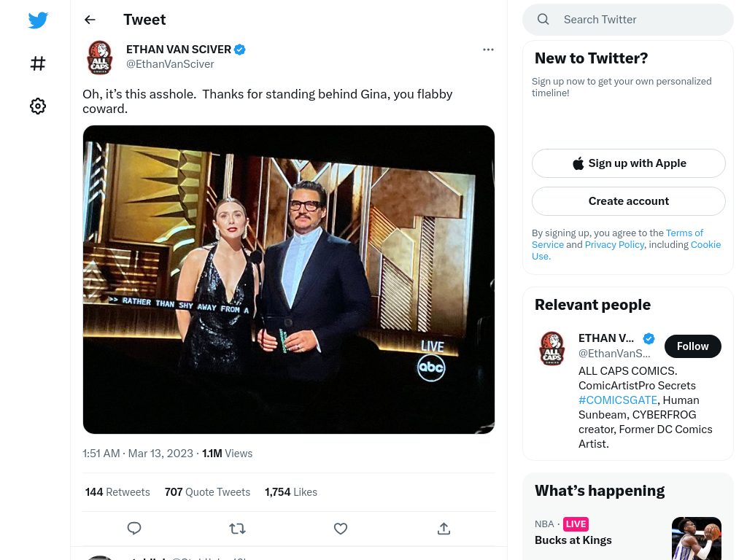Click the Sign up with Apple button
747x560 pixels.
[x=628, y=163]
